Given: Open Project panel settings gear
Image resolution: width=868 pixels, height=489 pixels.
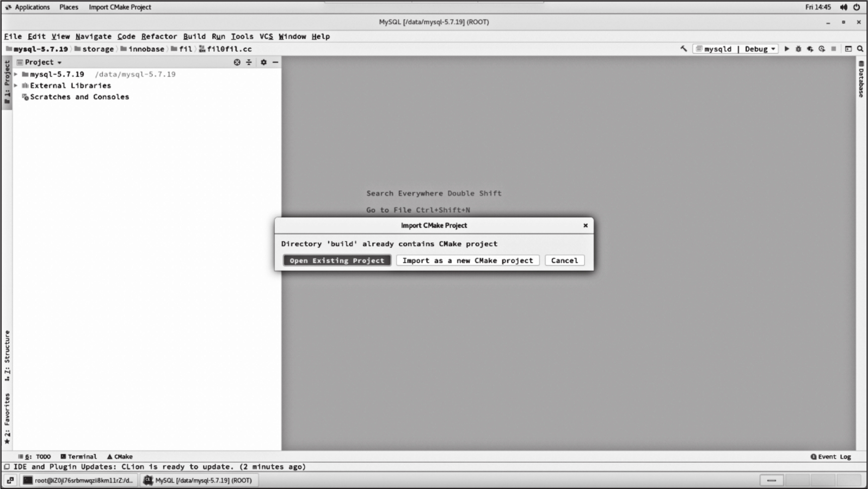Looking at the screenshot, I should [263, 62].
